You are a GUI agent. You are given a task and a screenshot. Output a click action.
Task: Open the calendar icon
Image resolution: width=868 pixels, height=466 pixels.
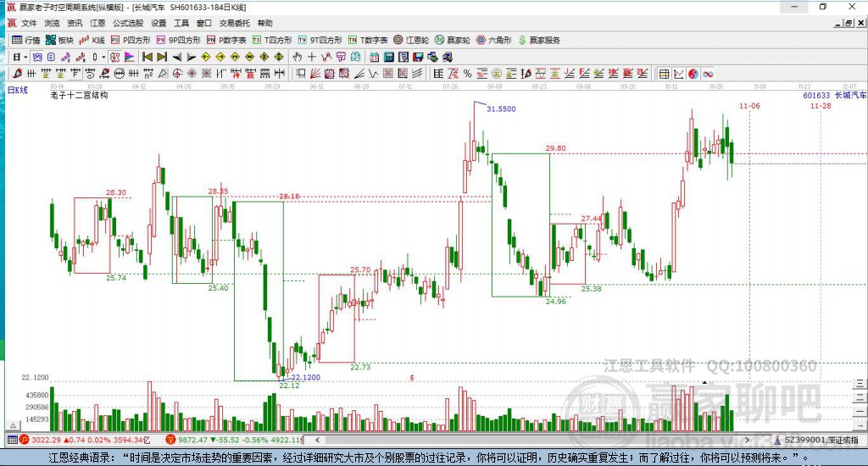pos(374,57)
